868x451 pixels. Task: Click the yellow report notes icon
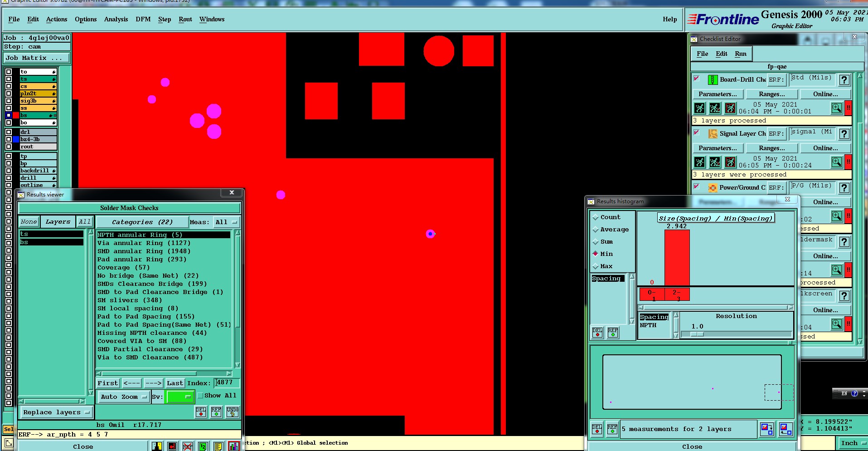point(218,446)
